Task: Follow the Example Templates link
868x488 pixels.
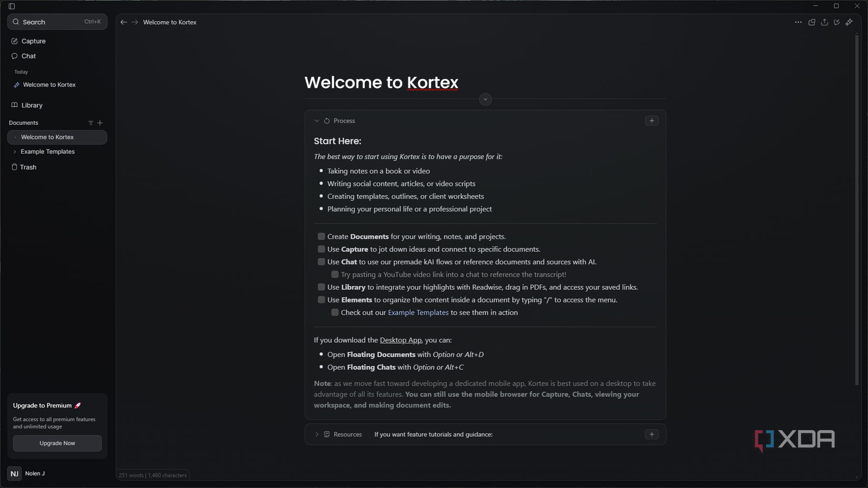Action: click(418, 312)
